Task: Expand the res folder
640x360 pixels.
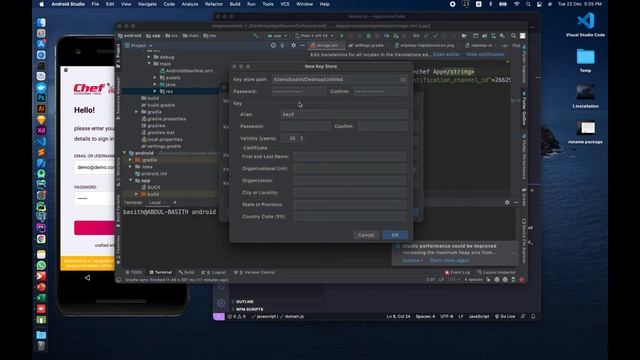Action: click(x=155, y=91)
